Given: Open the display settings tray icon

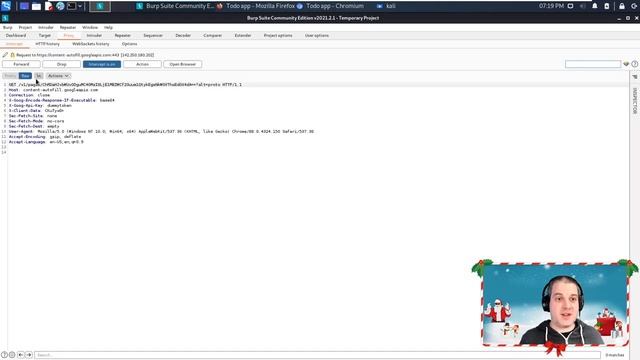Looking at the screenshot, I should pyautogui.click(x=571, y=6).
